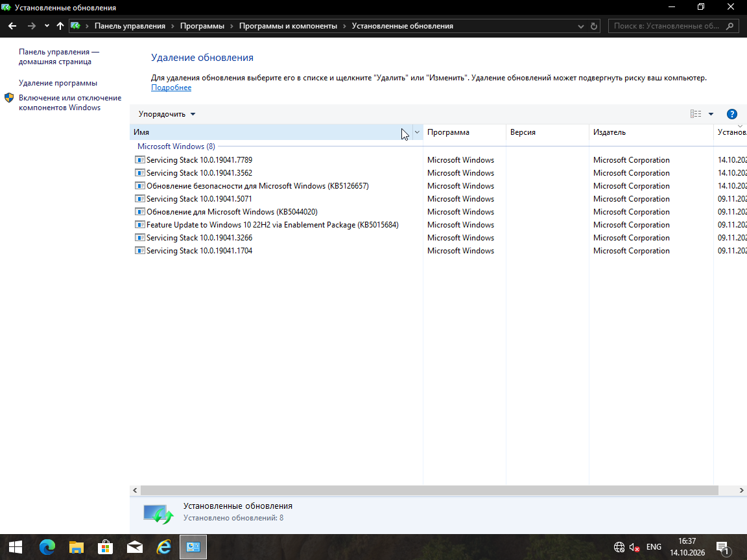Open the address bar history dropdown
The width and height of the screenshot is (747, 560).
[x=581, y=26]
